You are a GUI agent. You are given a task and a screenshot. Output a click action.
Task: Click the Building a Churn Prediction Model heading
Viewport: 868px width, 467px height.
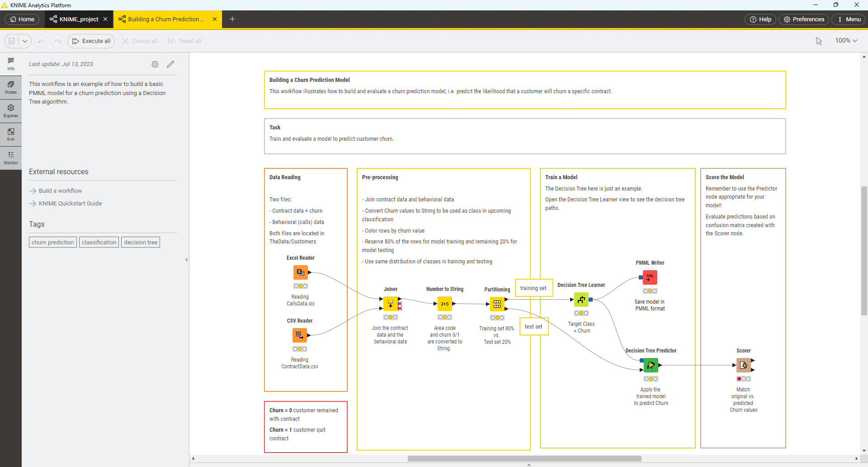[310, 80]
